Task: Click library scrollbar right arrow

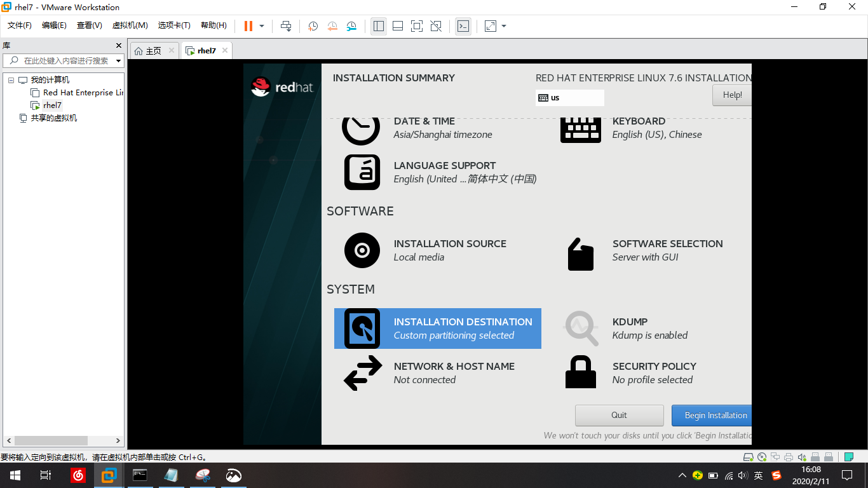Action: pos(118,440)
